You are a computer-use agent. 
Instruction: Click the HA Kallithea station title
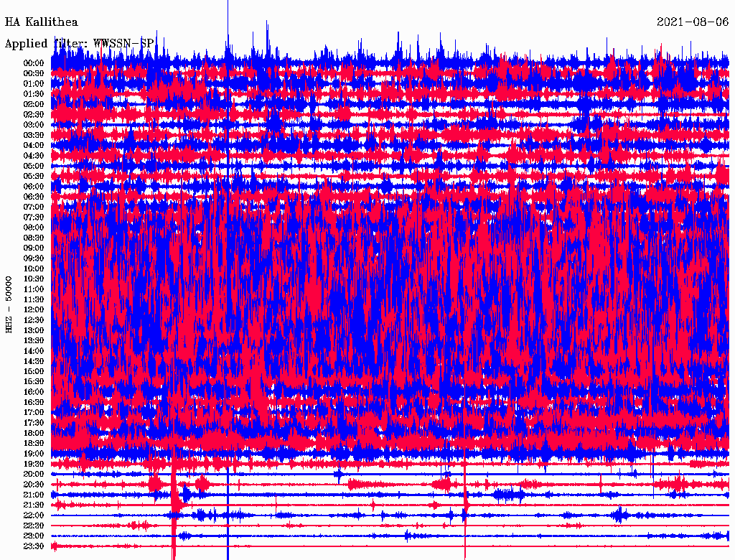tap(42, 22)
